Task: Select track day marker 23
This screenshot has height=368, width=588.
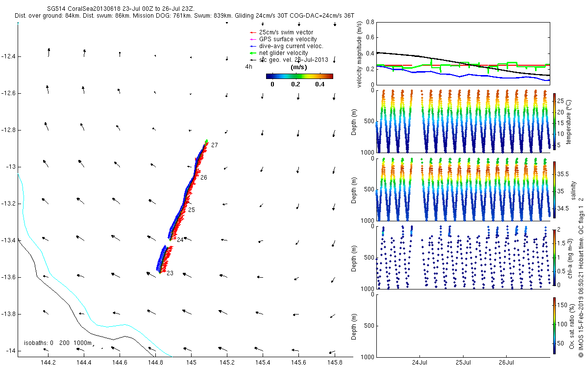Action: [x=170, y=273]
